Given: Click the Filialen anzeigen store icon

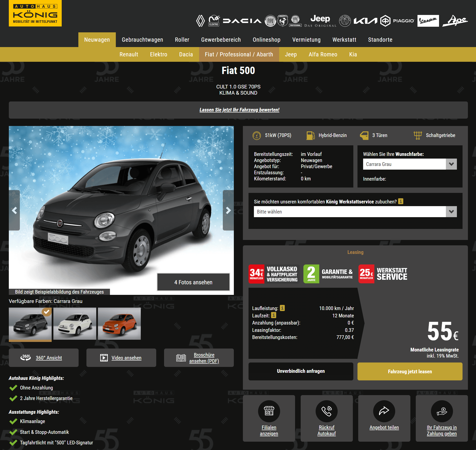Looking at the screenshot, I should pos(269,411).
